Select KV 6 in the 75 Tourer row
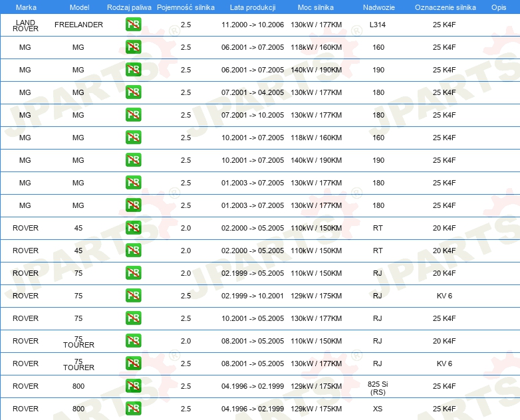Viewport: 520px width, 420px height. [x=444, y=364]
